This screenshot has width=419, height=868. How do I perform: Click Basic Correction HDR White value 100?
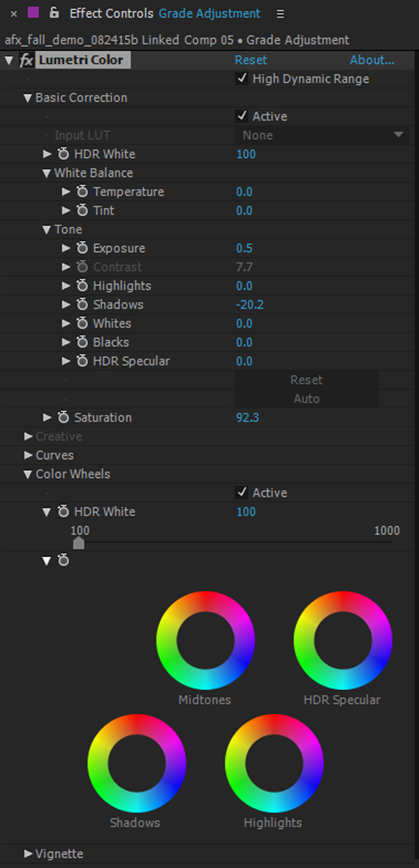click(x=246, y=154)
